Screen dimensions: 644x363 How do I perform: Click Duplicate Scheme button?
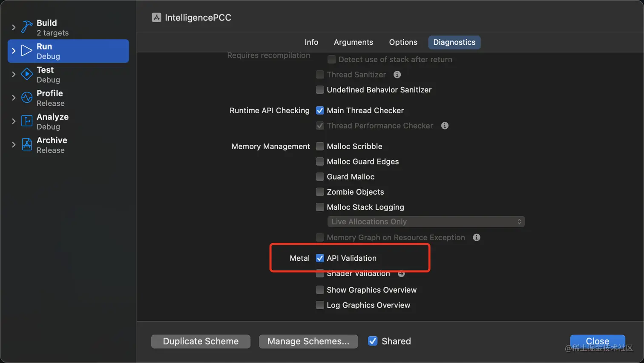tap(201, 341)
